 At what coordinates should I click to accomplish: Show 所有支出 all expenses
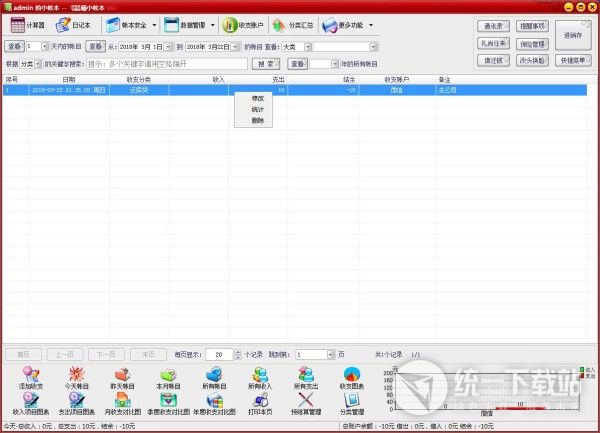[306, 378]
